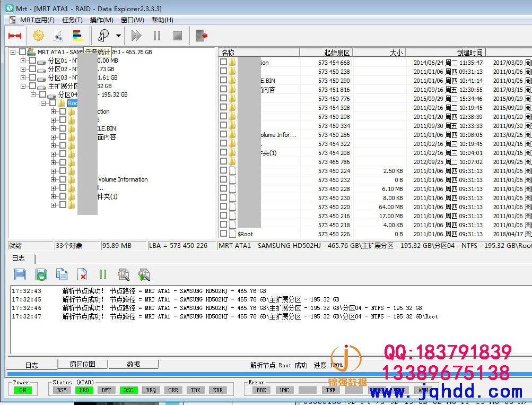Viewport: 532px width, 405px height.
Task: Expand the 分区03 tree node
Action: pos(23,77)
